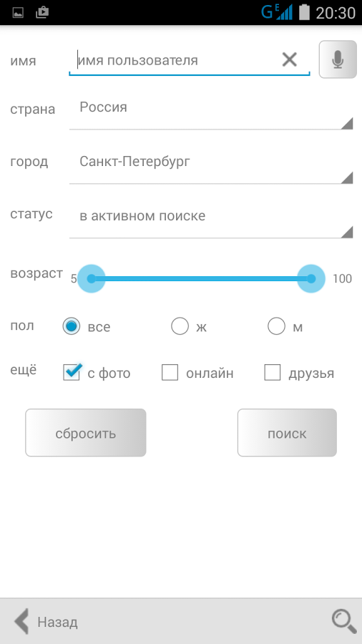Toggle the "с фото" checkbox
This screenshot has height=644, width=362.
tap(72, 372)
